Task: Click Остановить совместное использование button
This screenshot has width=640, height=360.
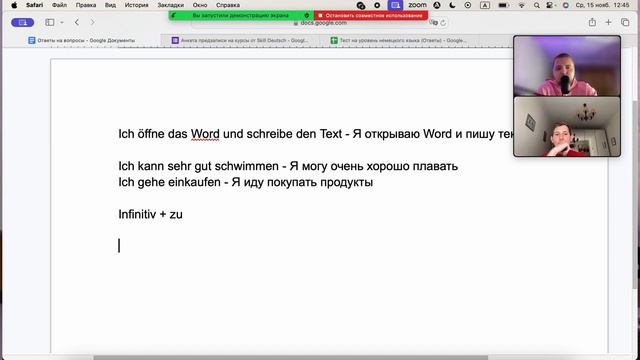Action: click(371, 16)
